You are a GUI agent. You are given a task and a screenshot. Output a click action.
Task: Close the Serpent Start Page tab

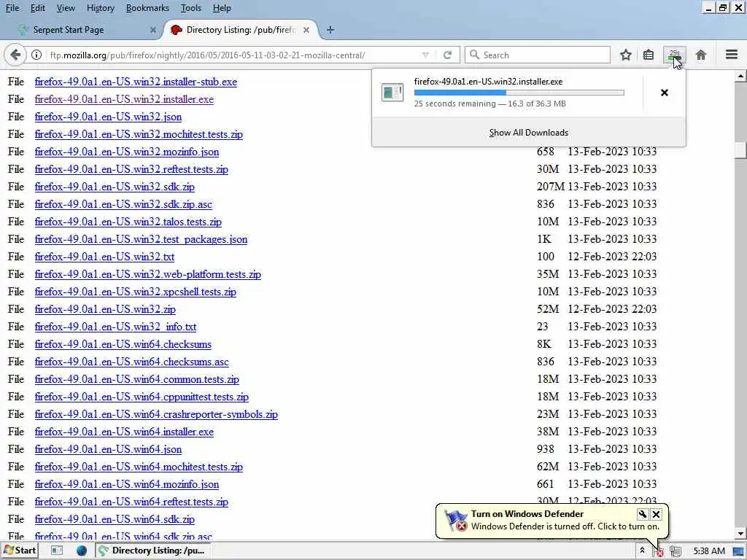coord(153,30)
